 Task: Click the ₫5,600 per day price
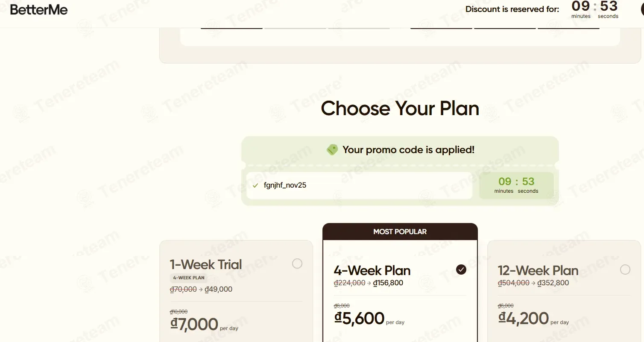(x=359, y=319)
